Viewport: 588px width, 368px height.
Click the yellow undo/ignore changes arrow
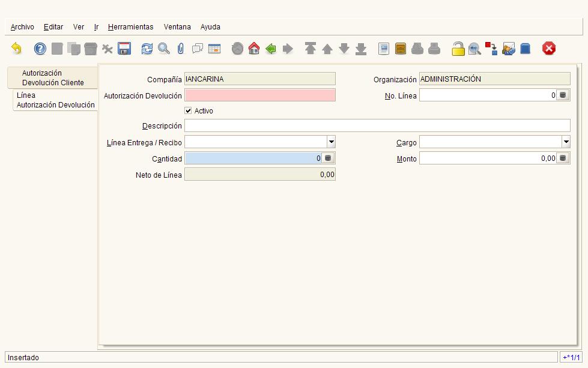click(16, 49)
